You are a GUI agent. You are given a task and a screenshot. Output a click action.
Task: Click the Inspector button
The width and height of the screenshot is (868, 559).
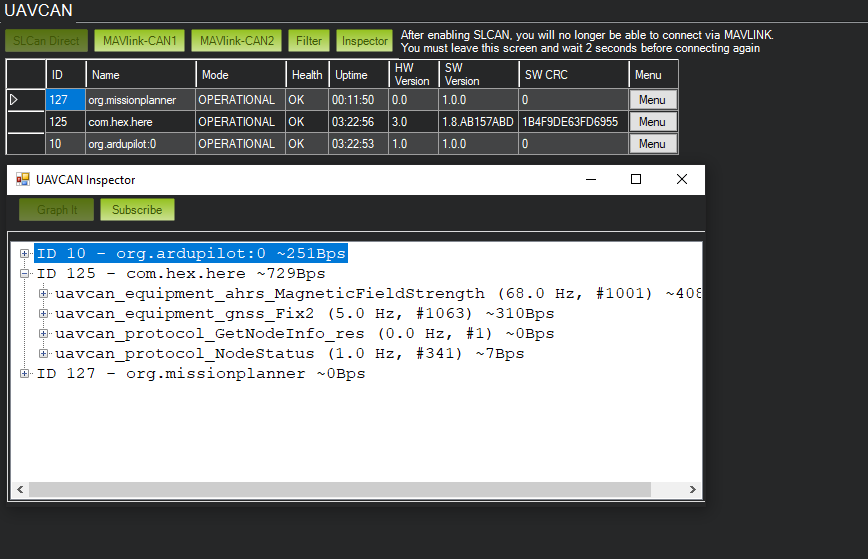[x=364, y=41]
